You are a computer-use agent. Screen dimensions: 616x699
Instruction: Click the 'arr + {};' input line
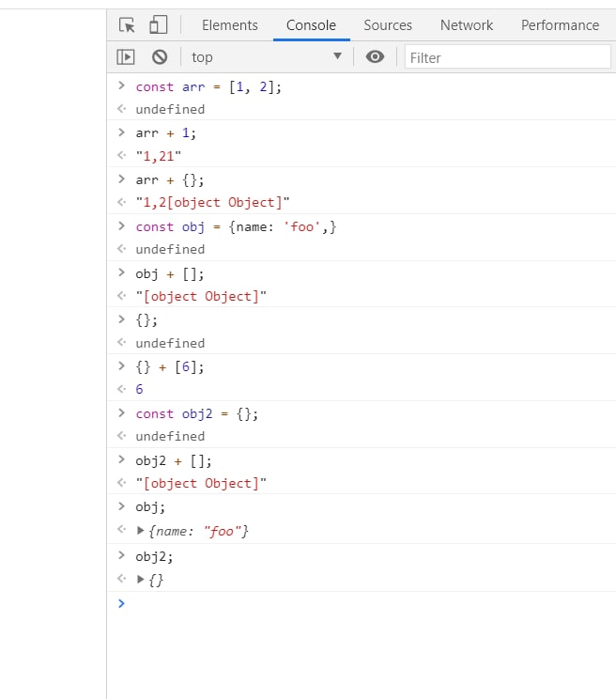170,180
